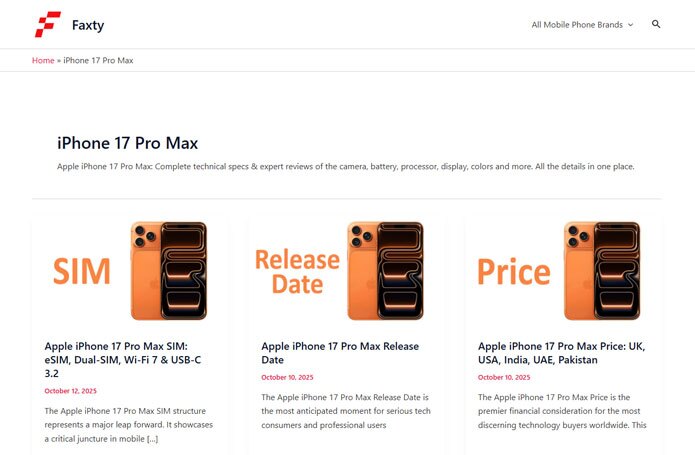Click the Faxty site title
The image size is (695, 455).
88,25
